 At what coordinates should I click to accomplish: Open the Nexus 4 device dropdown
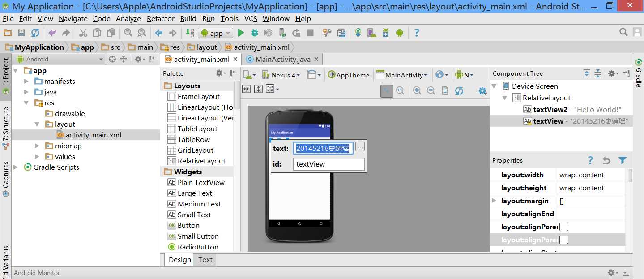281,75
